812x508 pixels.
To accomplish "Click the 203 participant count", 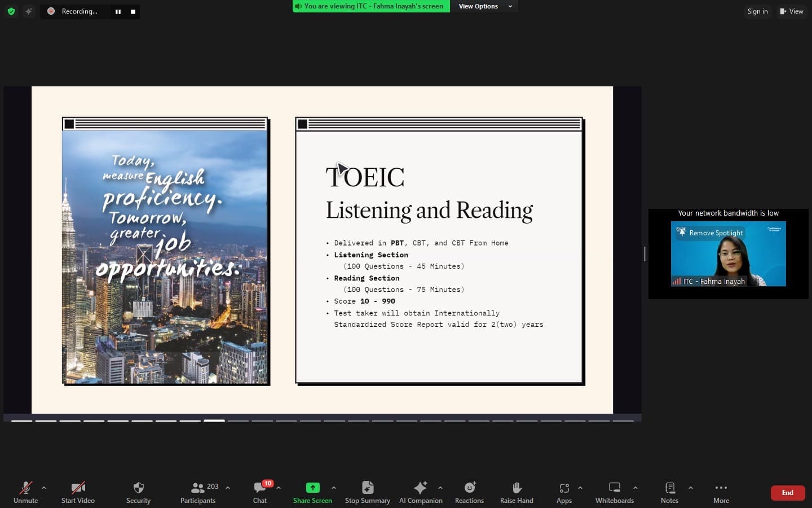I will click(x=213, y=486).
